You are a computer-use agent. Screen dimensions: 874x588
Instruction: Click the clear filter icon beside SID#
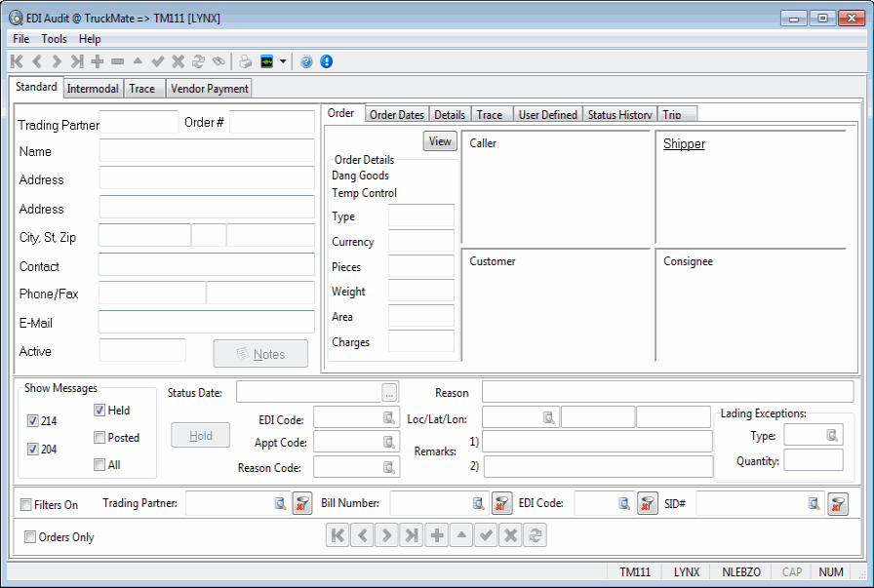point(837,503)
